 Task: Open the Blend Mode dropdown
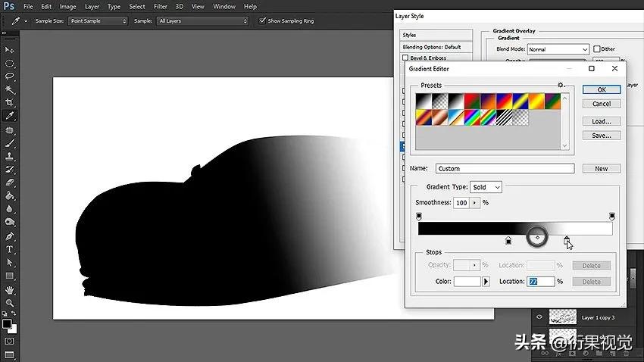[x=558, y=49]
